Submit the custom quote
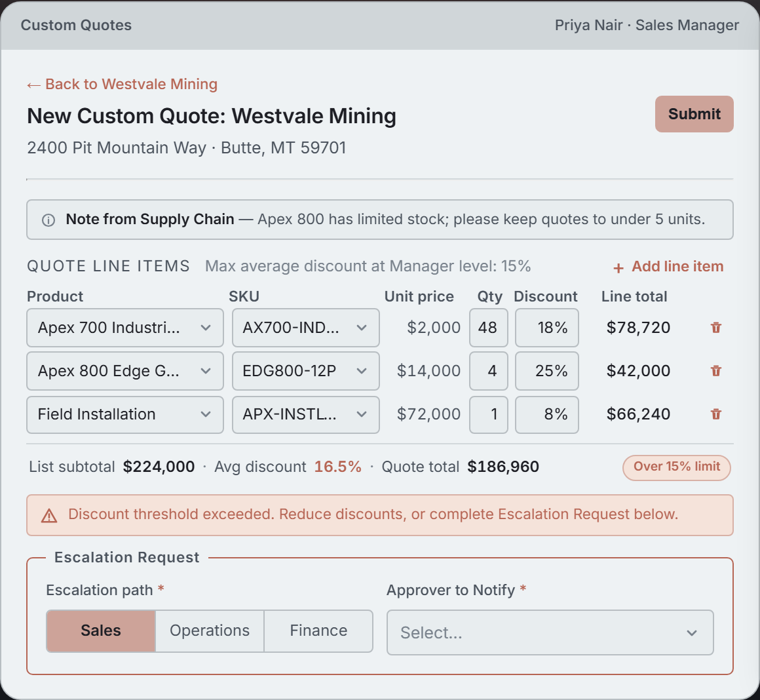Viewport: 760px width, 700px height. [694, 114]
